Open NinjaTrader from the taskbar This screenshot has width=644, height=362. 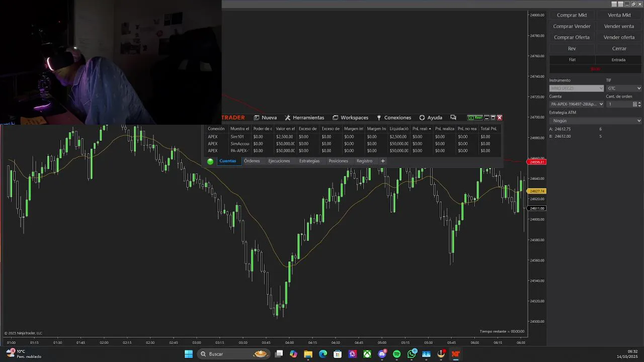click(x=456, y=354)
